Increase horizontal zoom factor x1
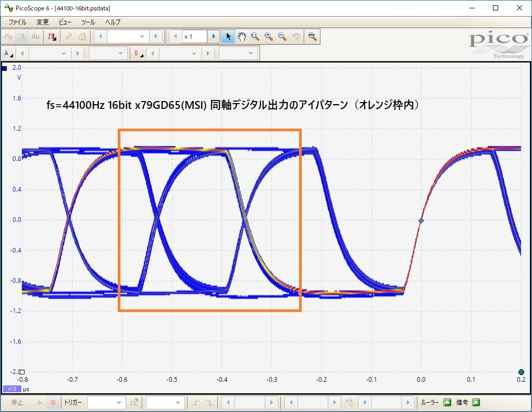 (x=214, y=36)
